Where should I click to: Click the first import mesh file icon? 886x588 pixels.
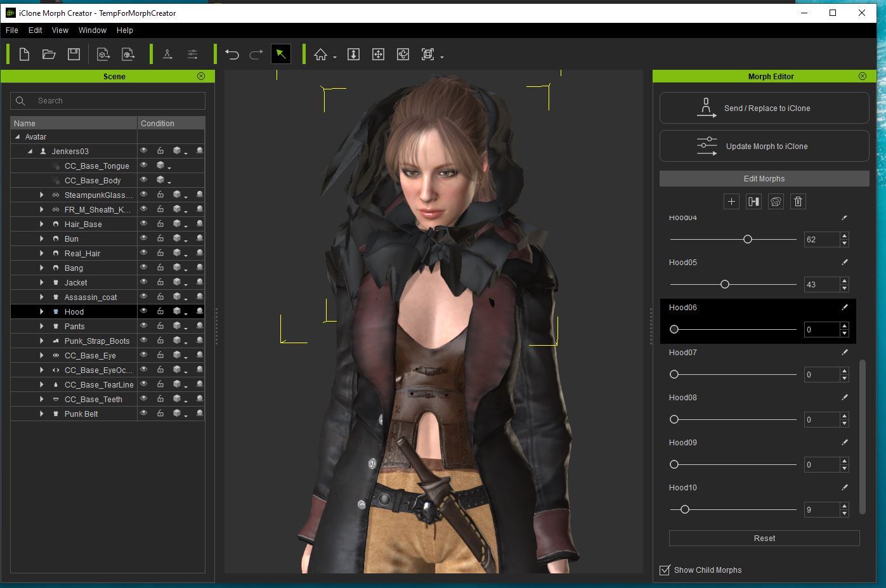103,55
